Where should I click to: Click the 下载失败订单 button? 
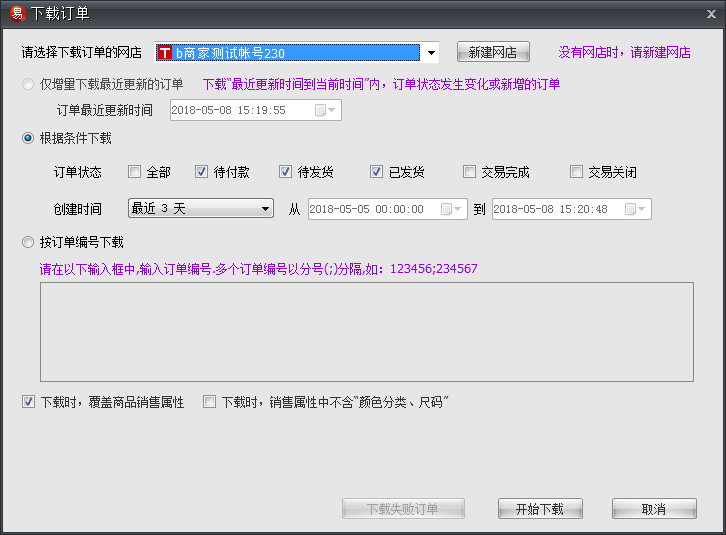click(x=403, y=509)
